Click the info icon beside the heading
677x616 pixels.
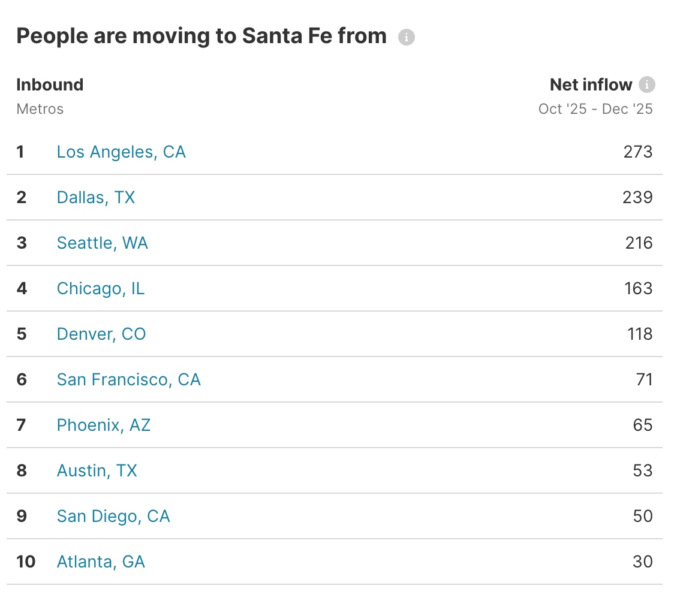[407, 37]
